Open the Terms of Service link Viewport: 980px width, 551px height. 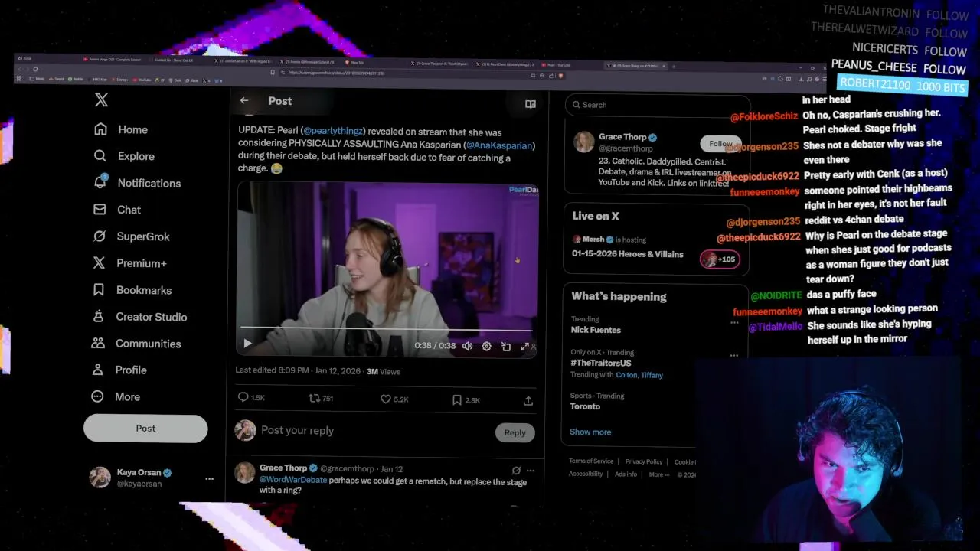[591, 461]
